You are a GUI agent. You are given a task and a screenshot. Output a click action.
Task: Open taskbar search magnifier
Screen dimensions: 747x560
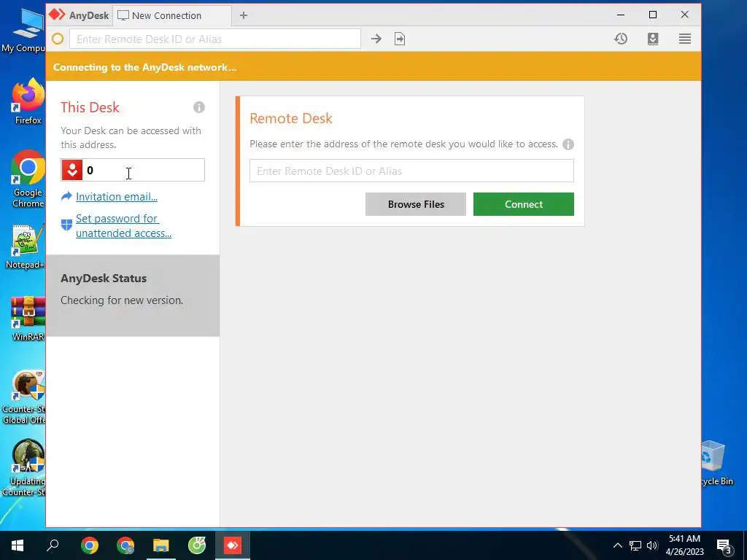coord(53,545)
